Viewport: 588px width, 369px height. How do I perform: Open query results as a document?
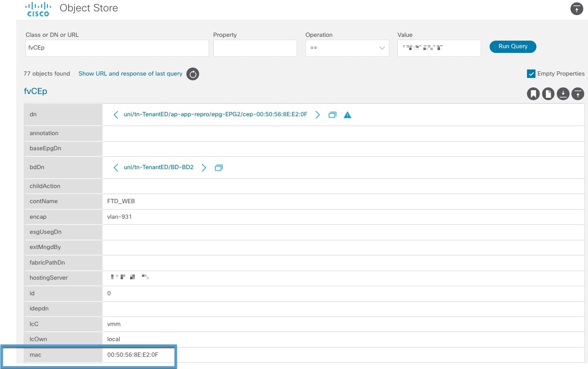click(x=548, y=94)
